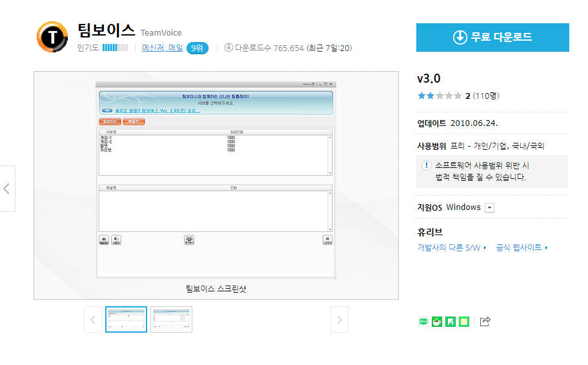Share via the cafe cup icon
Viewport: 588px width, 365px height.
(x=437, y=322)
